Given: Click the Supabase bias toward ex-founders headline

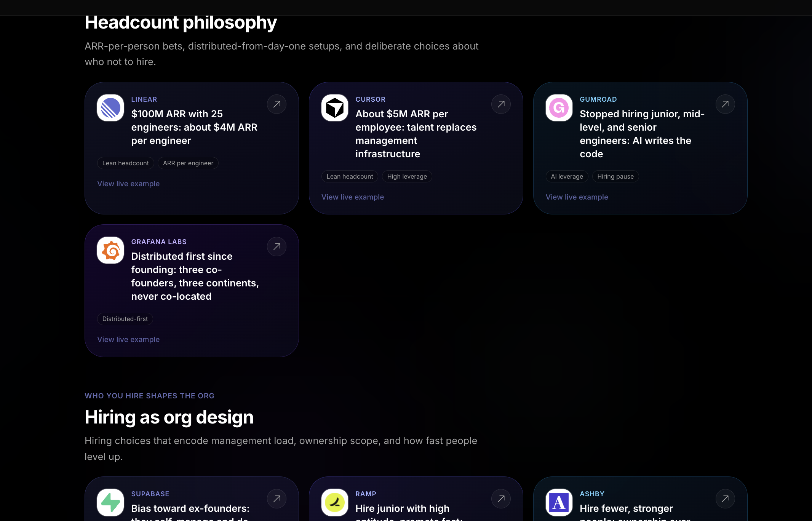Looking at the screenshot, I should point(190,511).
